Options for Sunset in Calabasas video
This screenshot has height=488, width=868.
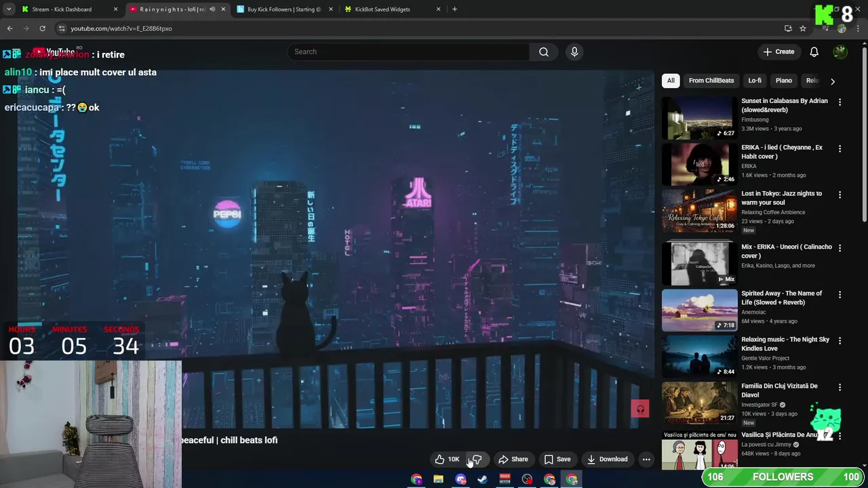840,102
